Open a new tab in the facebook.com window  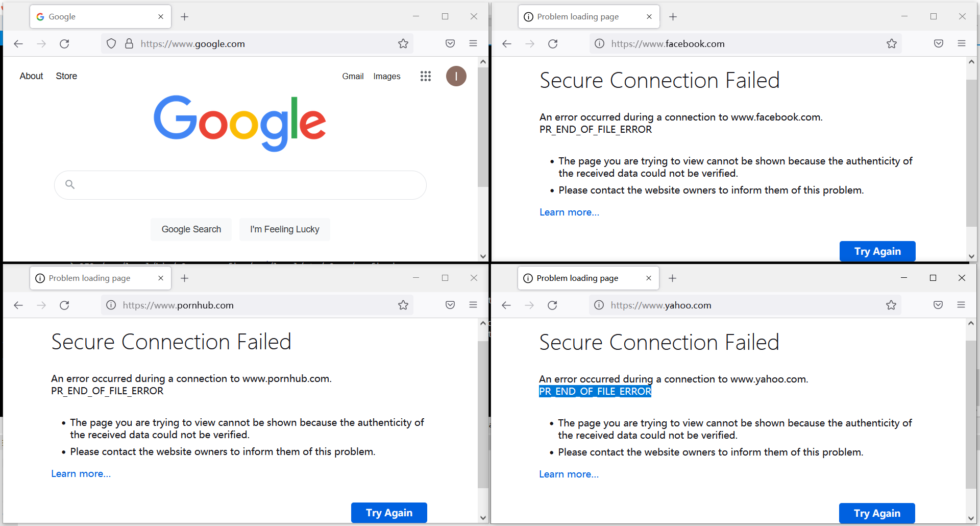tap(673, 17)
